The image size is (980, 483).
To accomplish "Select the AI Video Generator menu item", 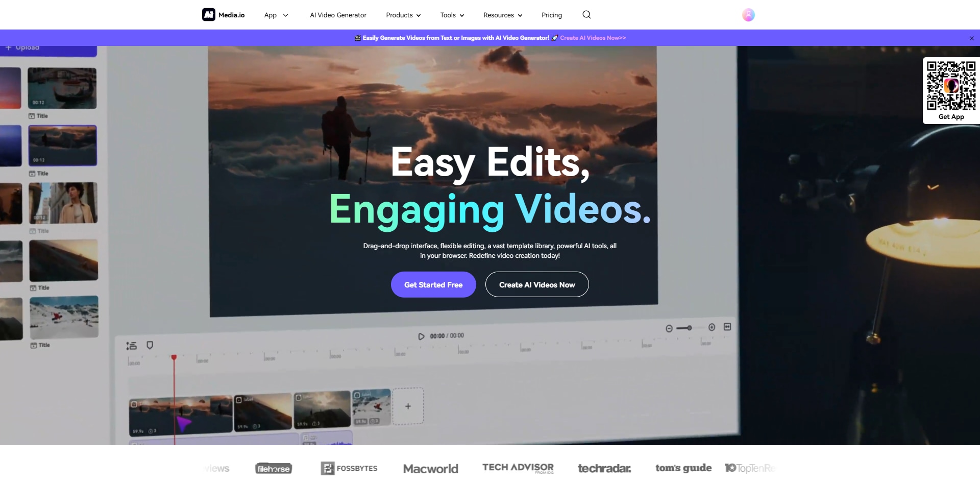I will (x=338, y=15).
